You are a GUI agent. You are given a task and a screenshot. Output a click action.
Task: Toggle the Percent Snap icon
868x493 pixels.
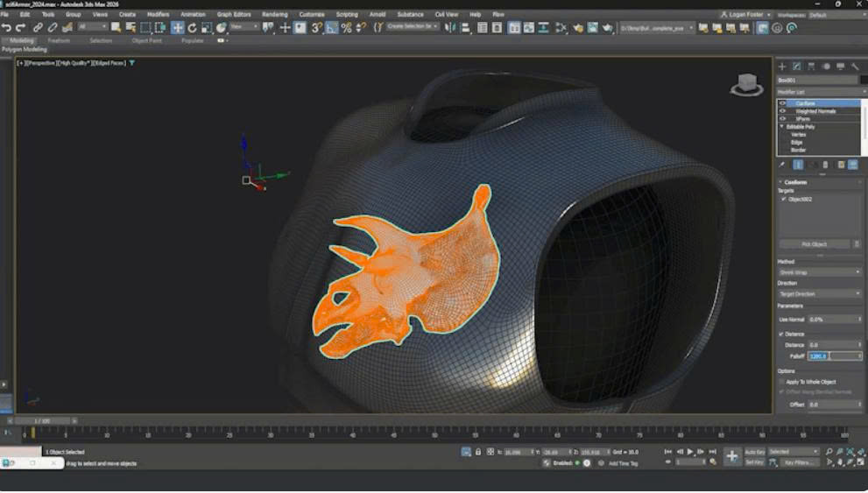[347, 28]
